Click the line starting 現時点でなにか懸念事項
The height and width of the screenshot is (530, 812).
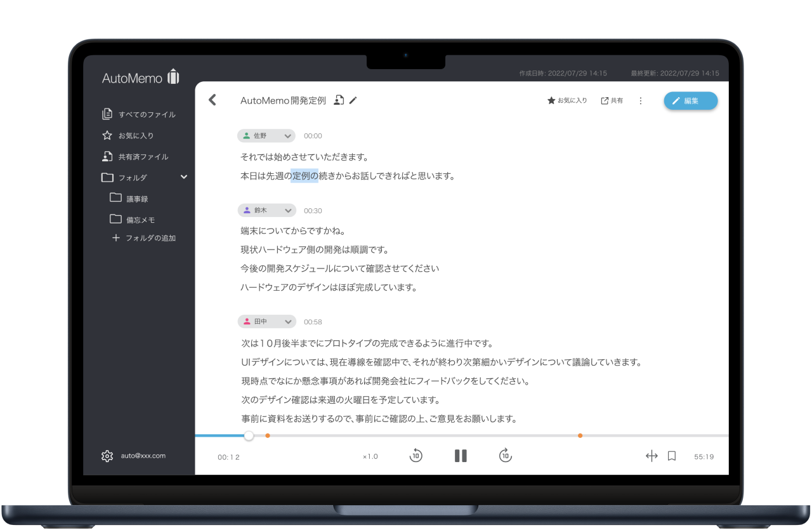pyautogui.click(x=385, y=381)
